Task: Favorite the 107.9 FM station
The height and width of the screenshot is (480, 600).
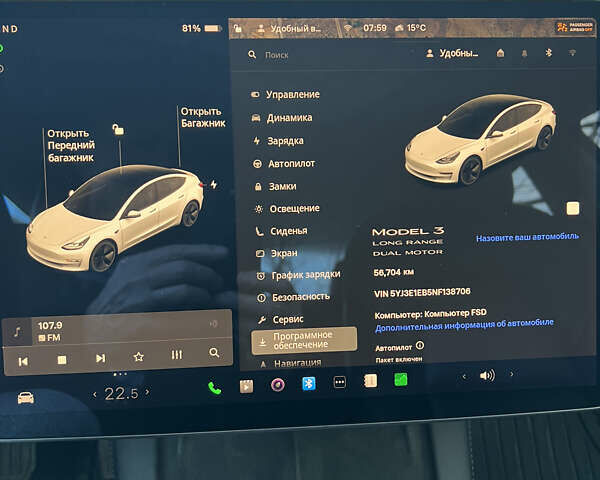Action: pos(139,356)
